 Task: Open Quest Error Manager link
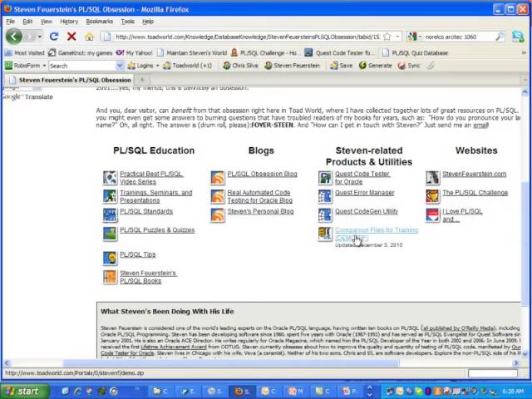tap(365, 193)
